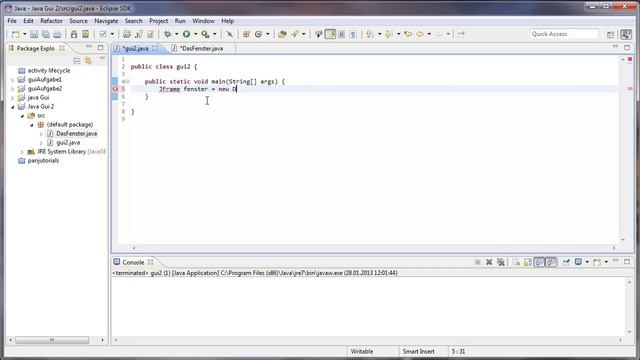Screen dimensions: 640x360
Task: Select the activity lifecycle project
Action: tap(49, 70)
